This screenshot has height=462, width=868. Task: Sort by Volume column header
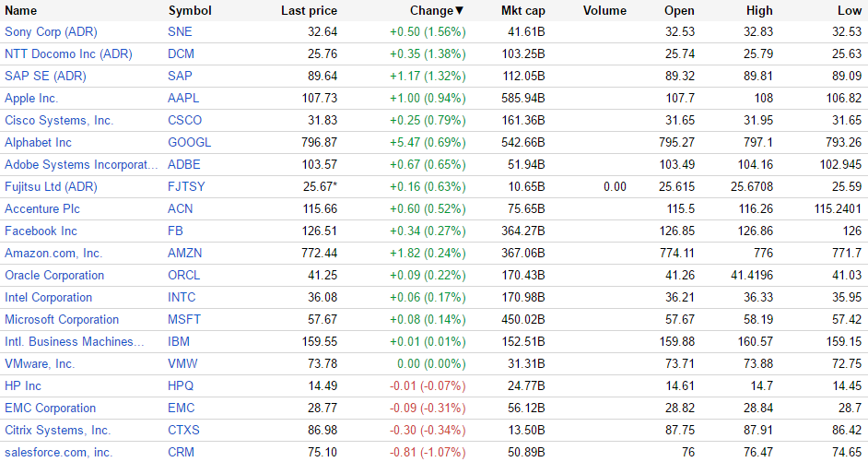pos(604,11)
